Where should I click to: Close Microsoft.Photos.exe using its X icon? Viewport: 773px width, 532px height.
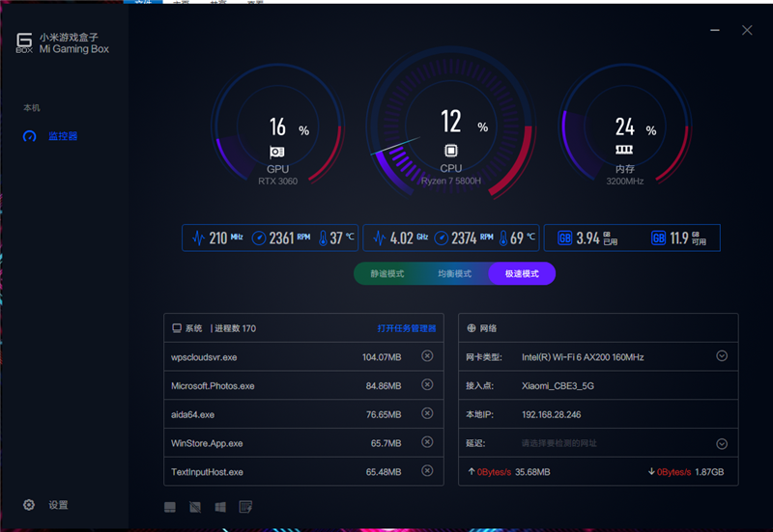[x=427, y=384]
